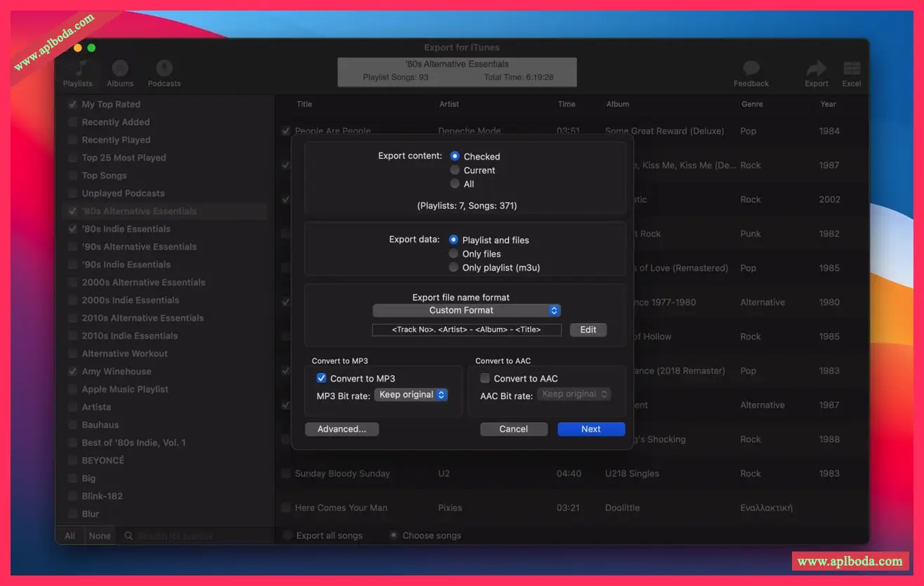The image size is (924, 586).
Task: Click the Next button
Action: tap(590, 429)
